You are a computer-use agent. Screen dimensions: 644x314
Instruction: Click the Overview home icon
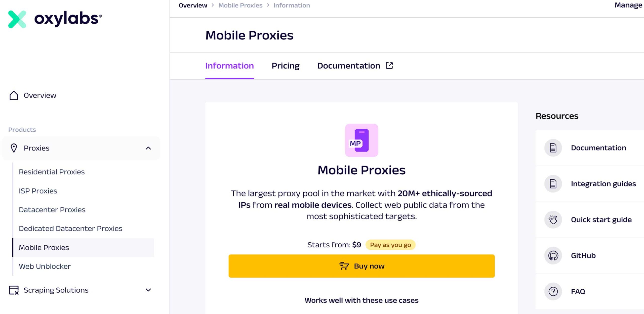coord(14,95)
